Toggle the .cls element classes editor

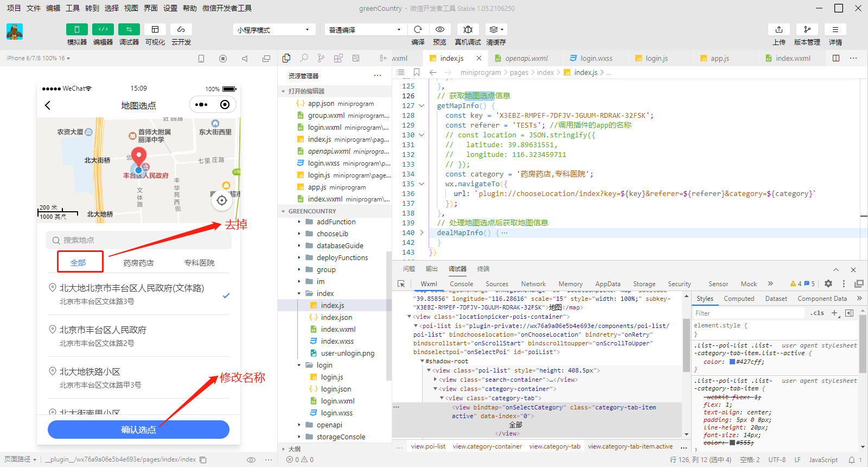click(x=817, y=313)
